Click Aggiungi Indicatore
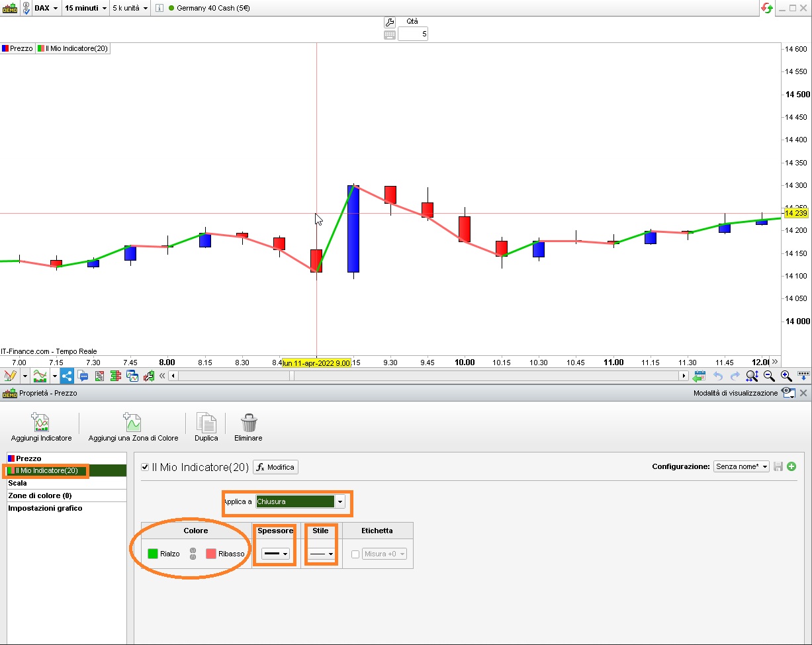The width and height of the screenshot is (812, 645). (x=41, y=427)
